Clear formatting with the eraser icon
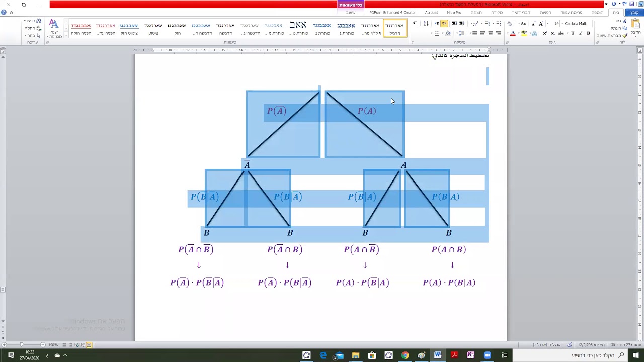This screenshot has width=644, height=362. click(509, 24)
